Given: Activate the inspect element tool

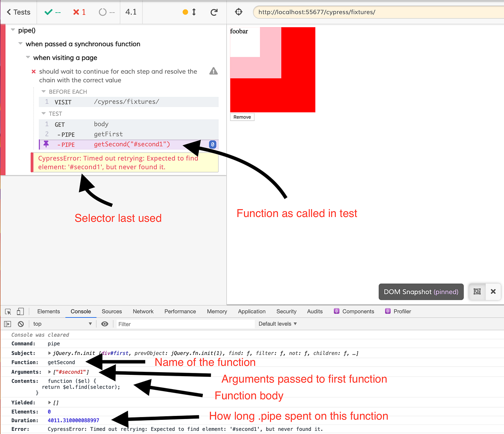Looking at the screenshot, I should 8,312.
